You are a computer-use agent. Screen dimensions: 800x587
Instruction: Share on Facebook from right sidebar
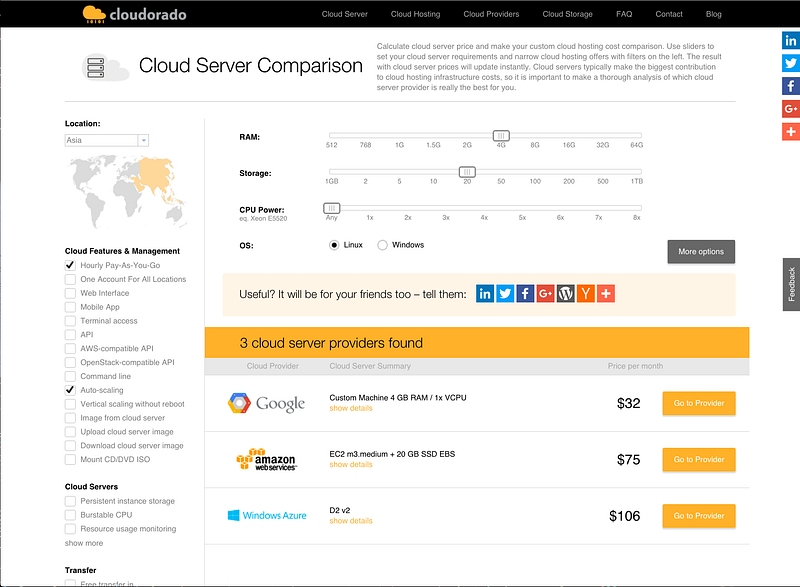point(790,86)
